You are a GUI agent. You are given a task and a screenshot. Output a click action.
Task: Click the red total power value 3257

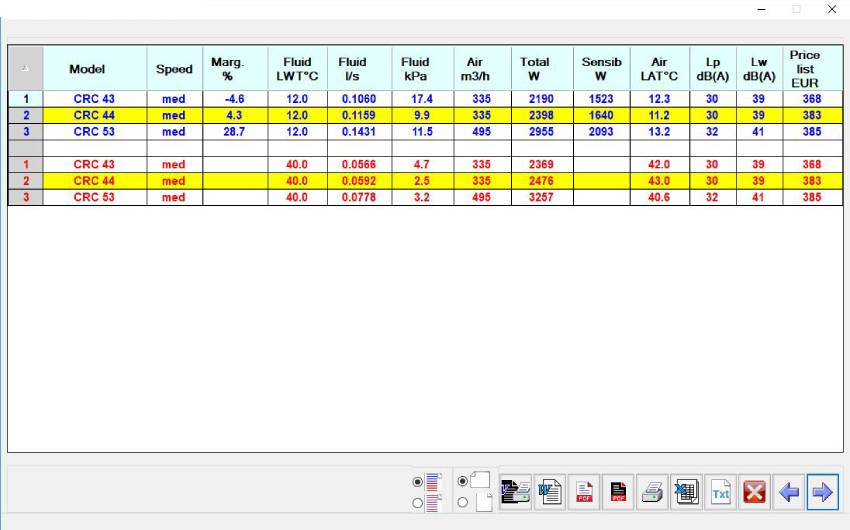[x=542, y=197]
